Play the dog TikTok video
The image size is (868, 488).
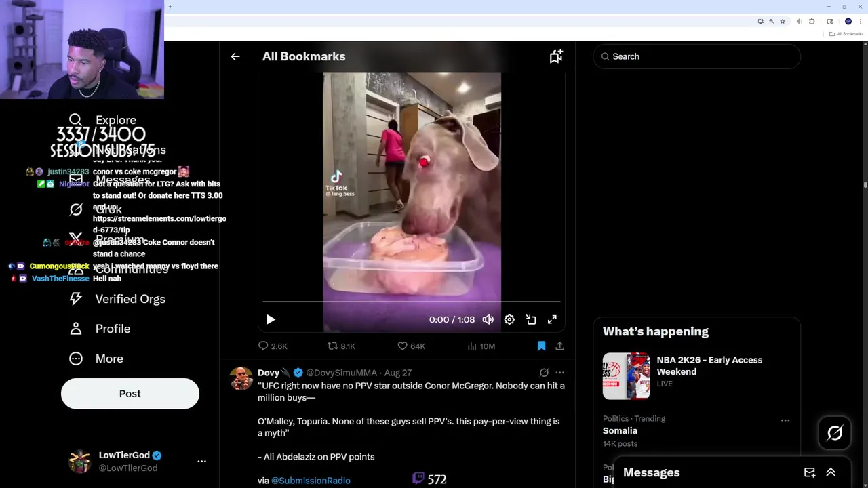tap(271, 319)
